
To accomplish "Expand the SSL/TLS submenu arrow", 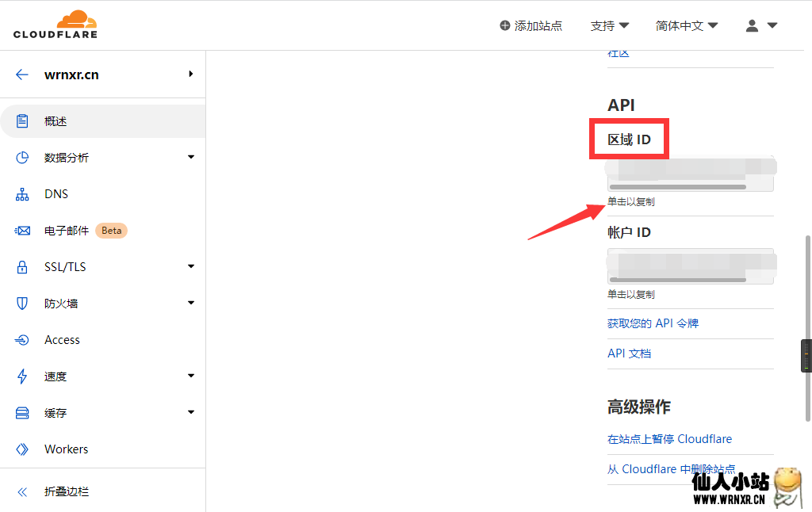I will pyautogui.click(x=191, y=266).
